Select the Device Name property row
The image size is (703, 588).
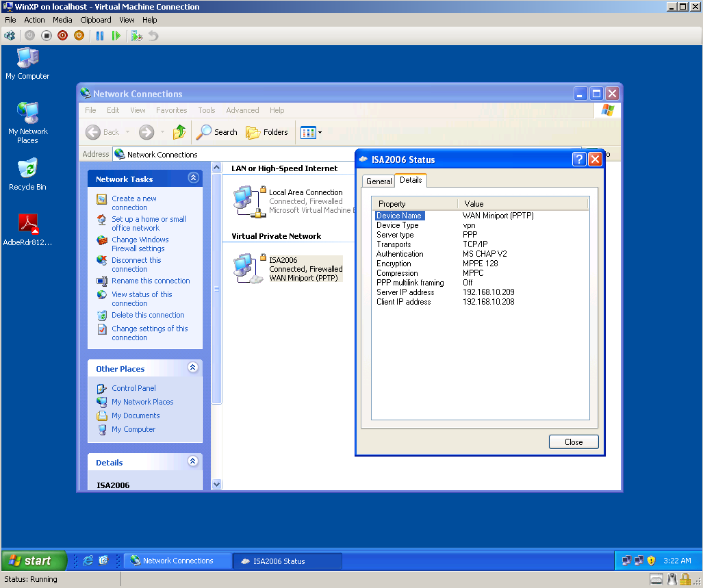coord(481,216)
